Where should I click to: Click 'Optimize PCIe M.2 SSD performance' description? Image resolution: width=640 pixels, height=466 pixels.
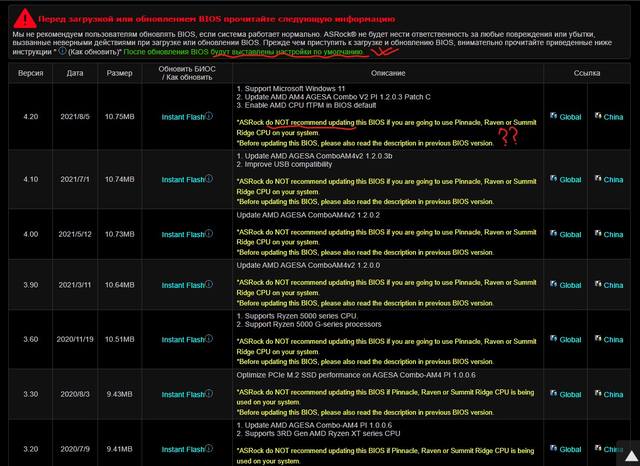pos(356,375)
